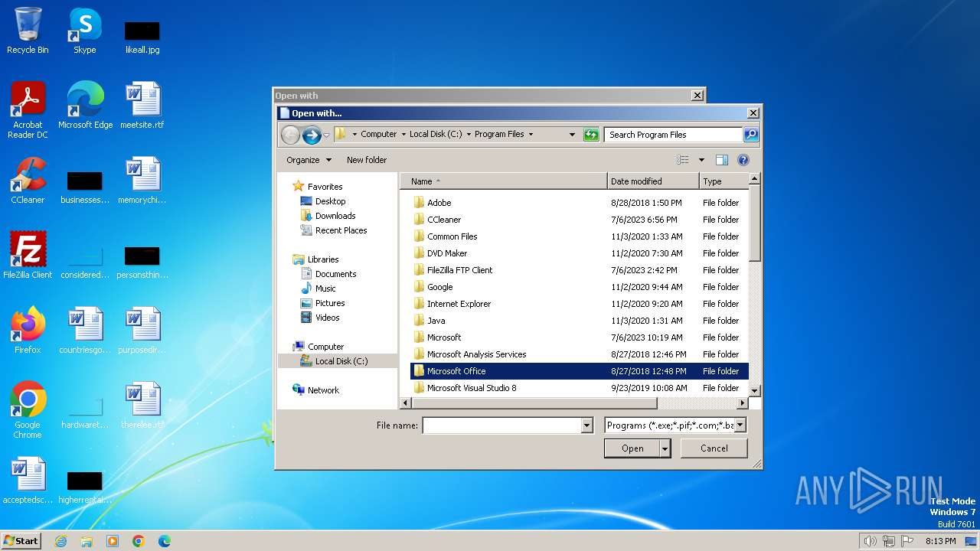
Task: Open Microsoft Edge desktop shortcut
Action: (85, 106)
